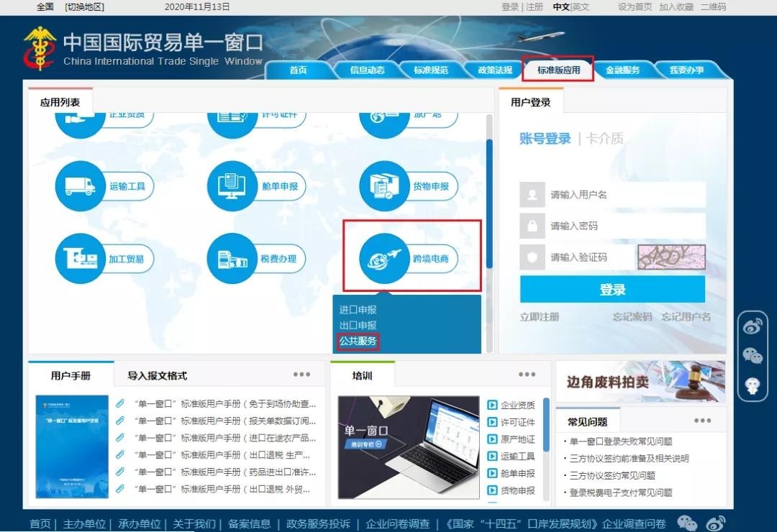The width and height of the screenshot is (777, 532).
Task: Click the WeChat icon in the footer
Action: click(x=687, y=523)
